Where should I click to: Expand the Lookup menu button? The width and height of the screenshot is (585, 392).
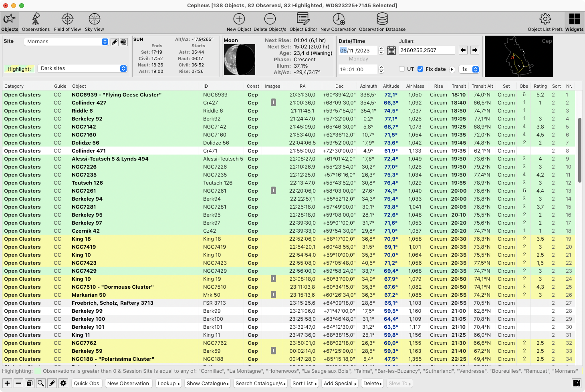click(x=169, y=383)
